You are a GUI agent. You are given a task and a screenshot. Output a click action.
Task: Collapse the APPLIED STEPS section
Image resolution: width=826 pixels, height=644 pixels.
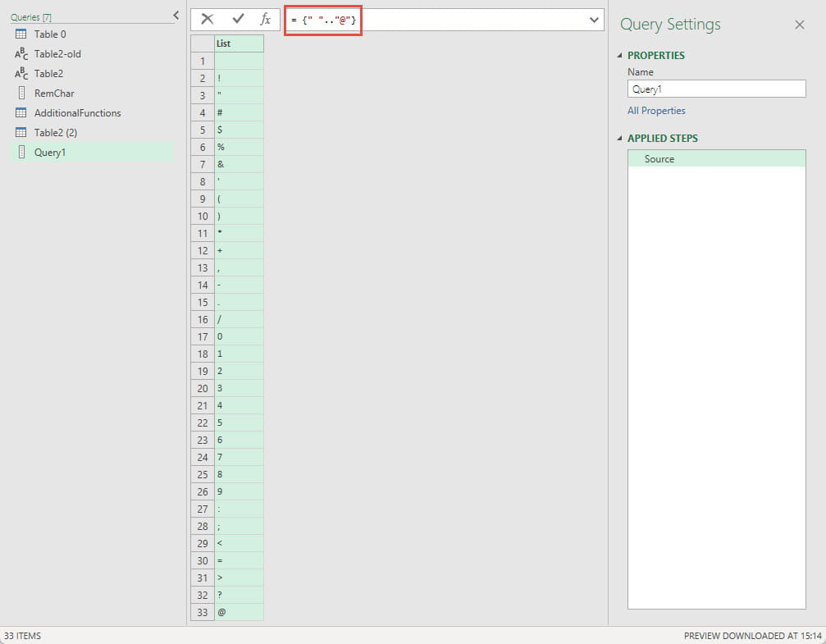click(619, 139)
